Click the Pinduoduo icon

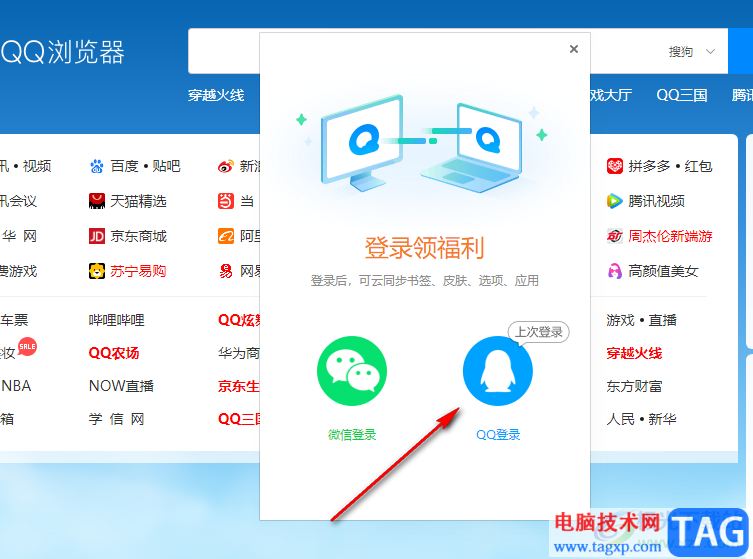(x=615, y=166)
